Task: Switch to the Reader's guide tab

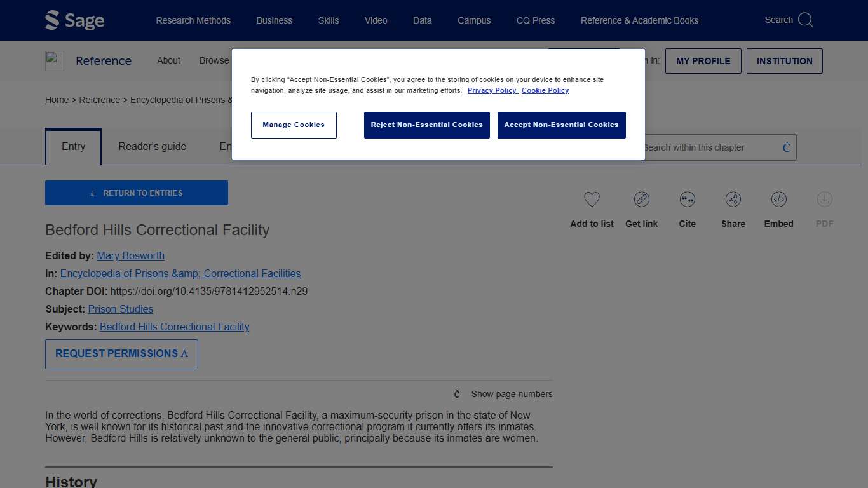Action: 152,147
